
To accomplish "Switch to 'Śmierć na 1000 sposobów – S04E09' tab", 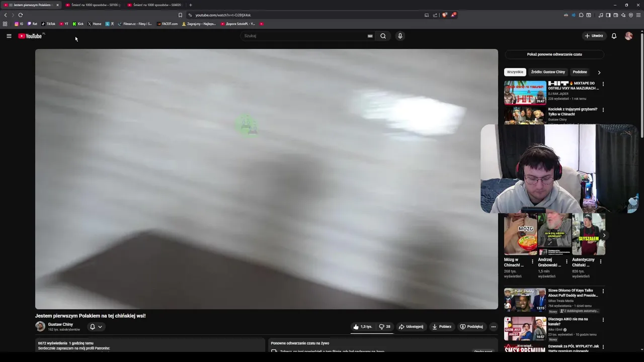I will [155, 5].
